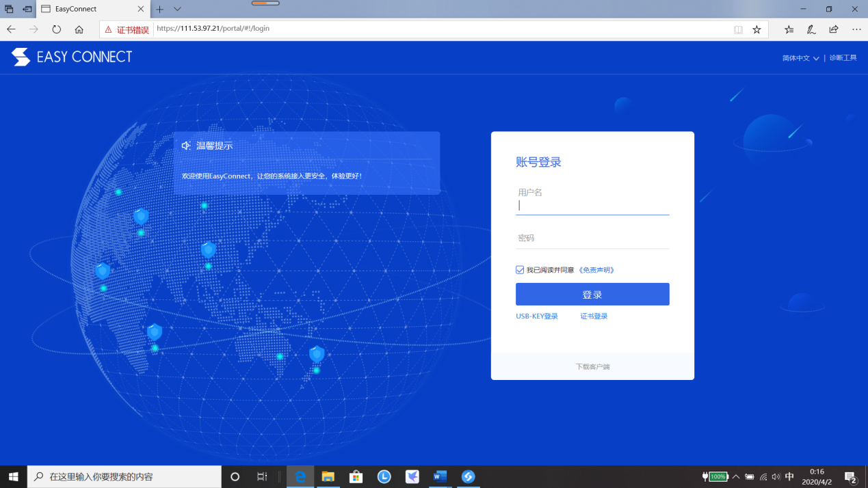Image resolution: width=868 pixels, height=488 pixels.
Task: Open the notification action center
Action: (x=851, y=477)
